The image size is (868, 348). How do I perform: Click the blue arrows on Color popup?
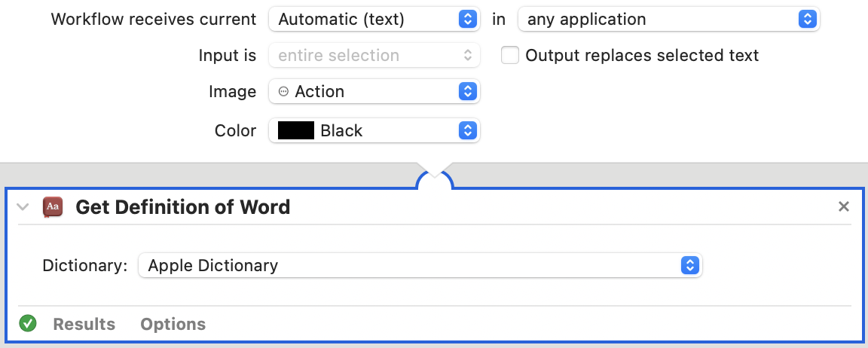(x=468, y=130)
